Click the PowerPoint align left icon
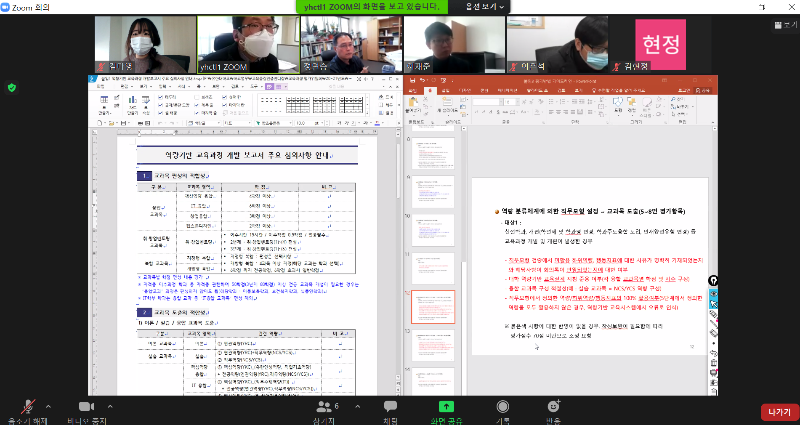The image size is (800, 425). [552, 112]
